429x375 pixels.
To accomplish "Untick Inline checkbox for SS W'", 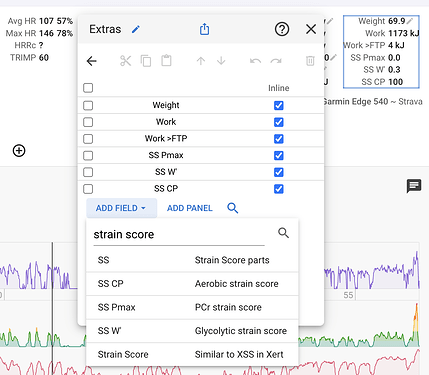I will click(x=279, y=172).
